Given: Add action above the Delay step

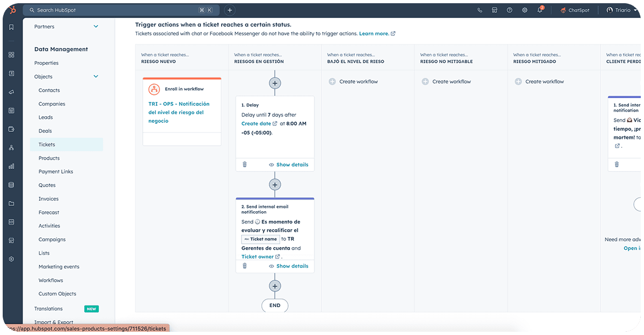Looking at the screenshot, I should (275, 83).
